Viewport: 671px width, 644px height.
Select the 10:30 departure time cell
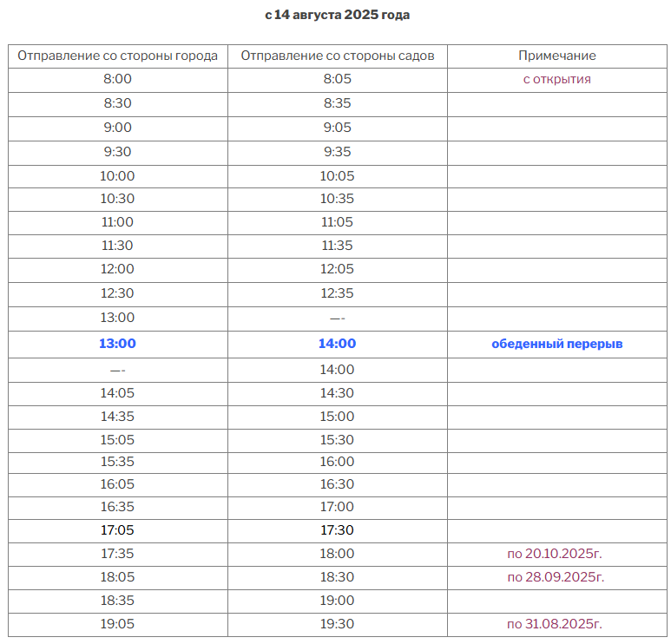[x=117, y=199]
